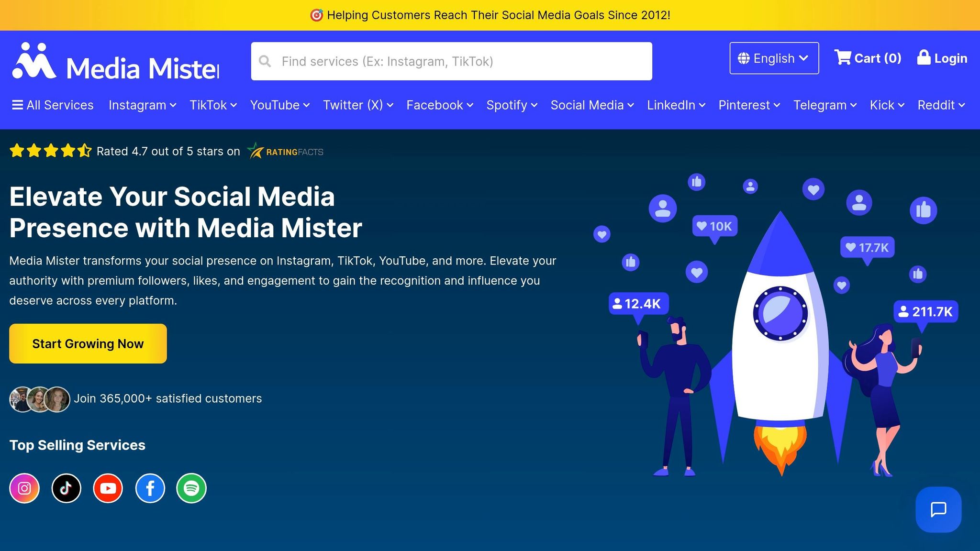This screenshot has height=551, width=980.
Task: Expand the LinkedIn menu
Action: point(676,105)
